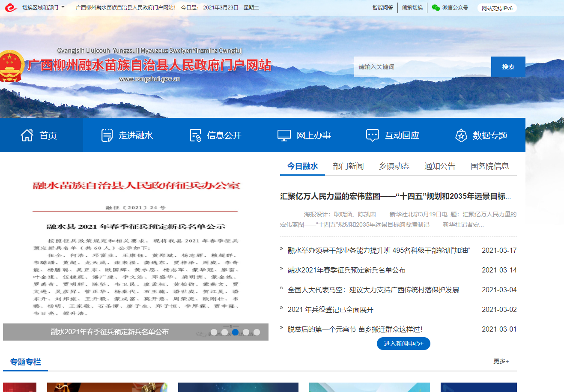Viewport: 564px width, 392px height.
Task: Click the star badge icon for 数据专题
Action: coord(461,135)
